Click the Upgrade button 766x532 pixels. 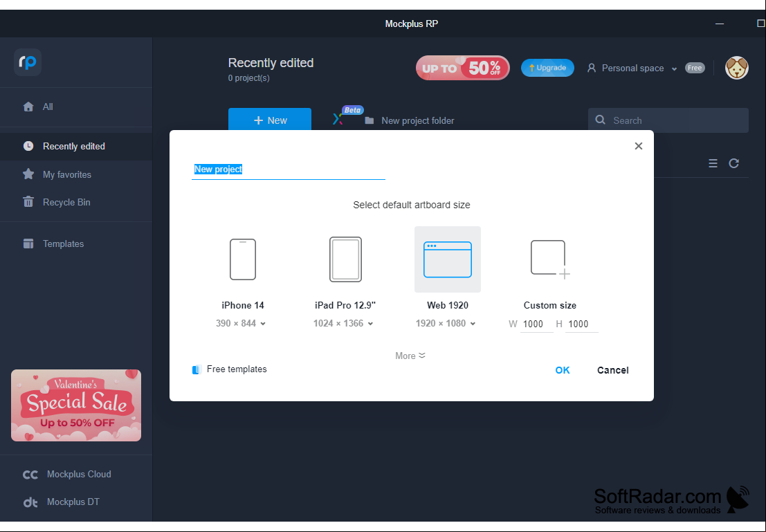(547, 68)
